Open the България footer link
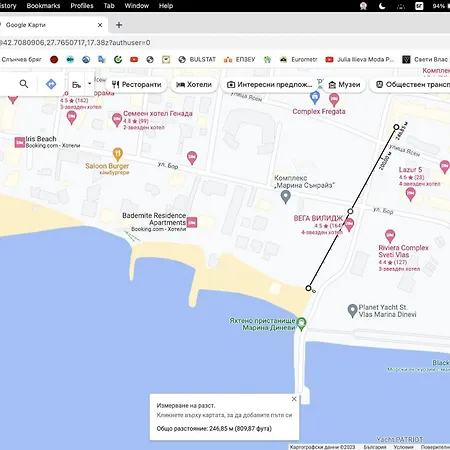Image resolution: width=450 pixels, height=450 pixels. 375,447
